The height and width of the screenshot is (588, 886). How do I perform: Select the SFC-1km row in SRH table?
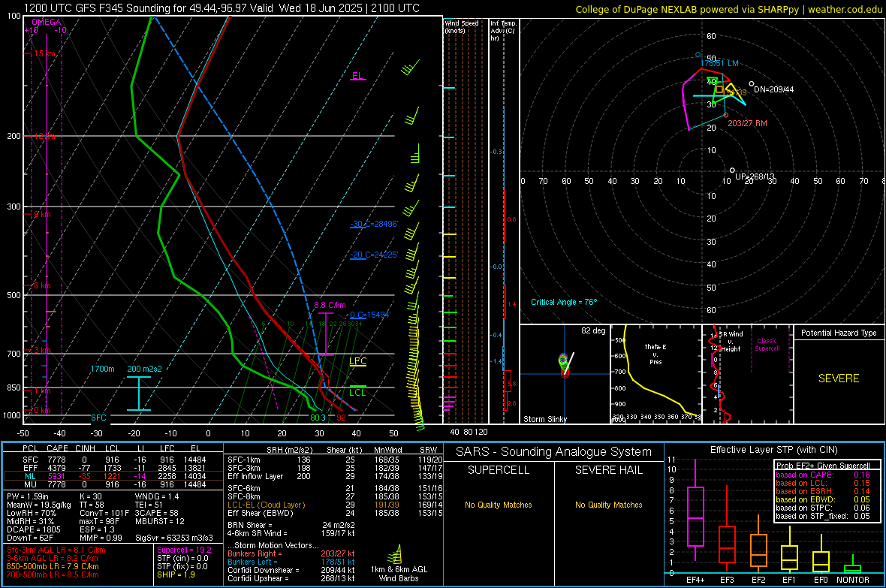pyautogui.click(x=335, y=460)
